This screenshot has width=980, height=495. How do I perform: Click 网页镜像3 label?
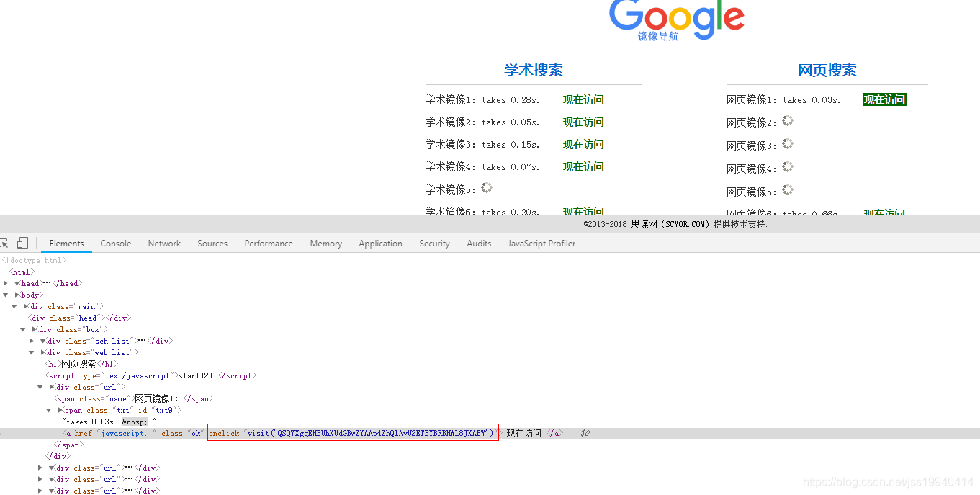pos(752,146)
